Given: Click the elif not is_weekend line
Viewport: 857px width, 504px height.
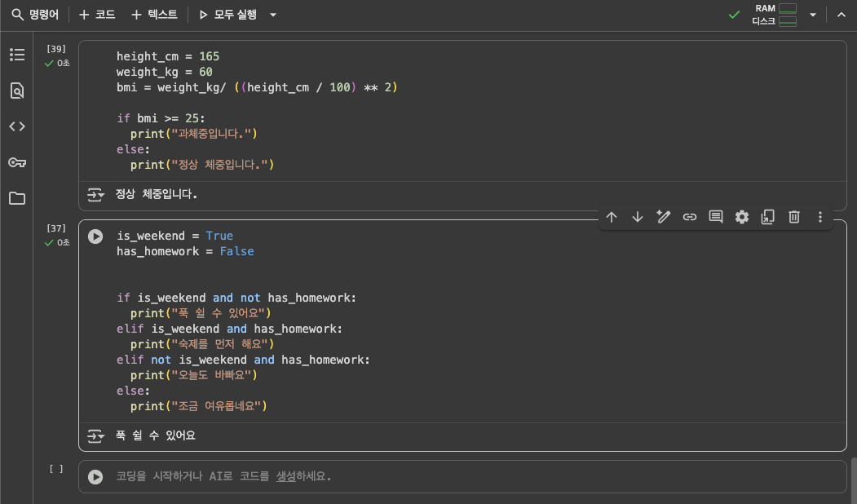Looking at the screenshot, I should click(243, 360).
